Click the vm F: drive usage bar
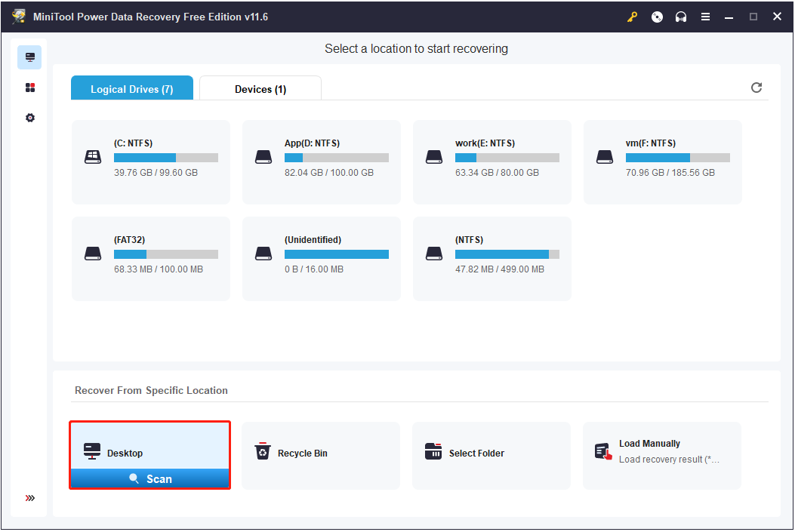The width and height of the screenshot is (795, 532). (677, 158)
